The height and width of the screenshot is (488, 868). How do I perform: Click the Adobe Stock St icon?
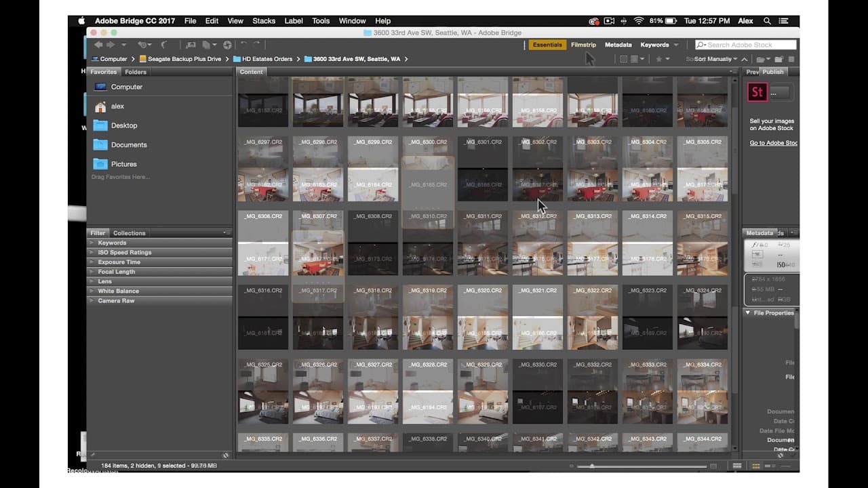tap(757, 92)
